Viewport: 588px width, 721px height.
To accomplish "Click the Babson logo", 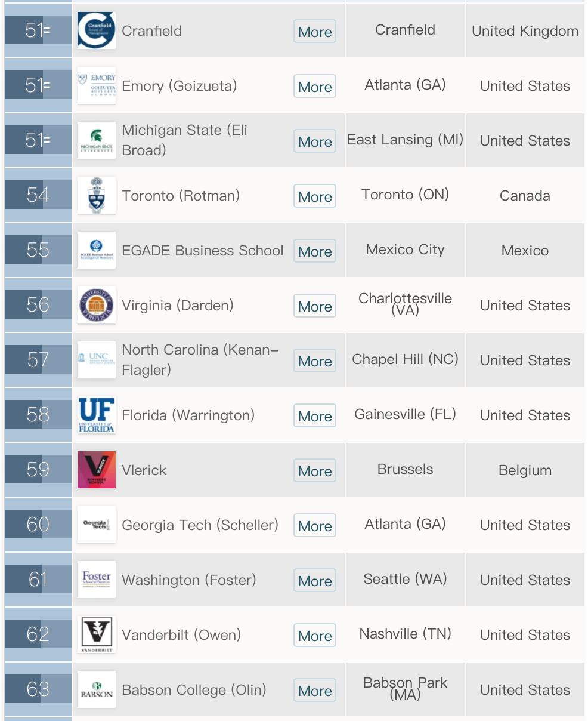I will [97, 689].
